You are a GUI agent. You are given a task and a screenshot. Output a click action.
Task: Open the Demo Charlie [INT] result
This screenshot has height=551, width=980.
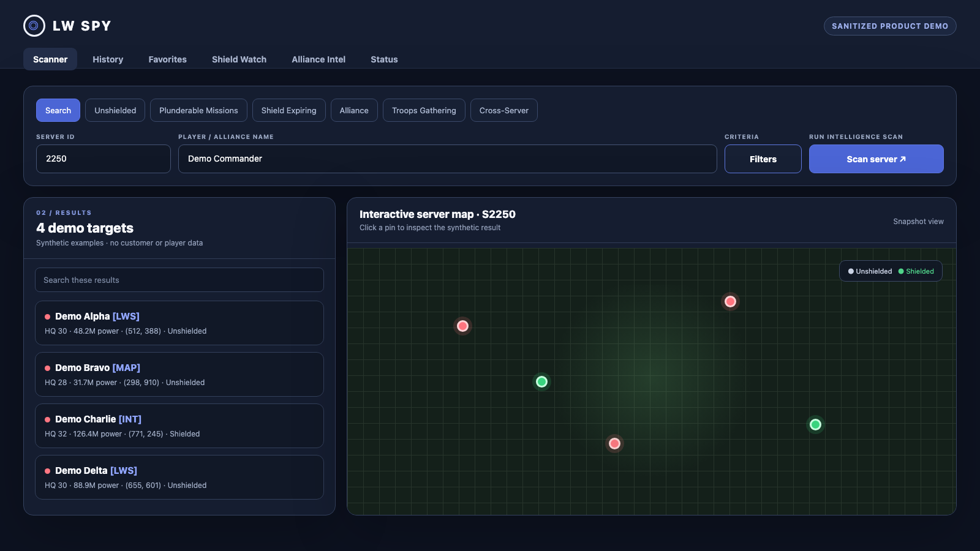point(179,425)
